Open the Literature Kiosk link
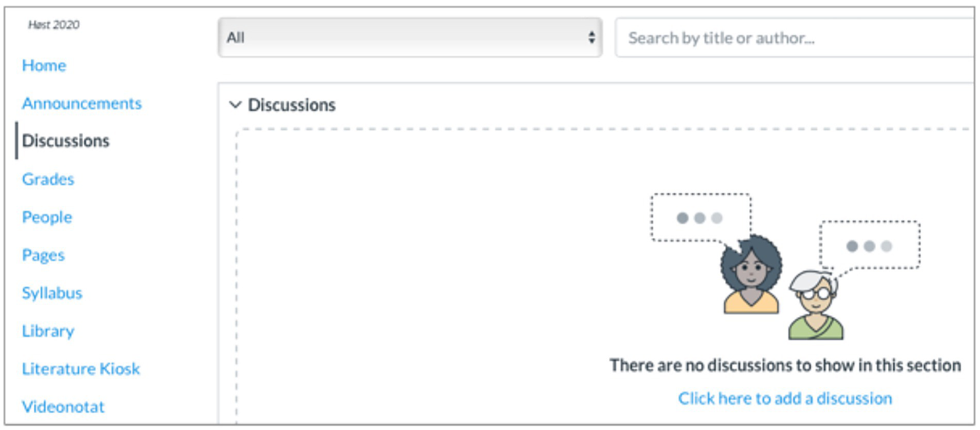This screenshot has width=980, height=430. click(80, 369)
